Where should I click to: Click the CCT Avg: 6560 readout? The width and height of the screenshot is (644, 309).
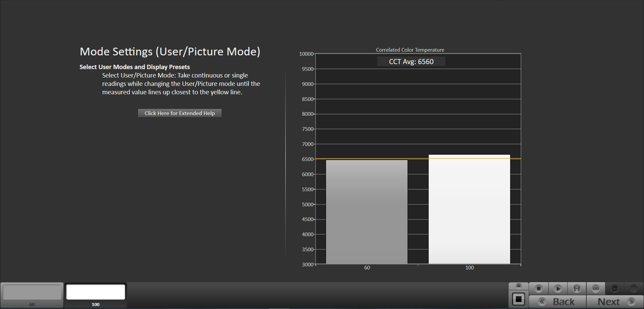[x=411, y=62]
